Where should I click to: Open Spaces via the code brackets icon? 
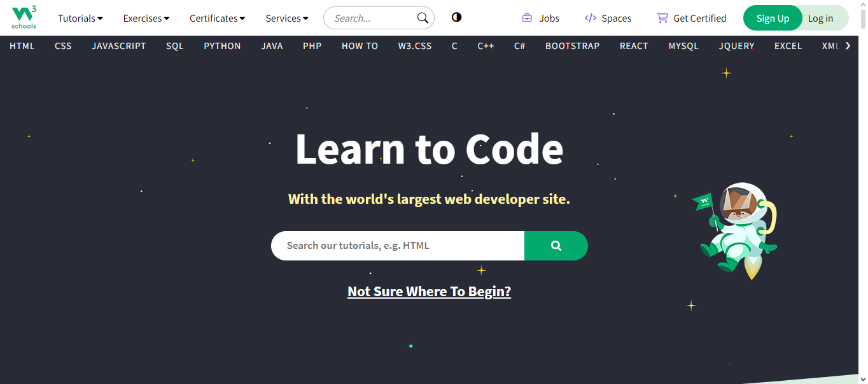(x=589, y=18)
